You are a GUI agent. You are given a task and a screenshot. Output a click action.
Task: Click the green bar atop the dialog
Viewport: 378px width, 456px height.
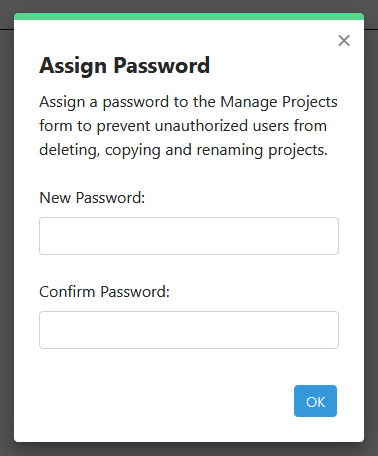[x=189, y=16]
